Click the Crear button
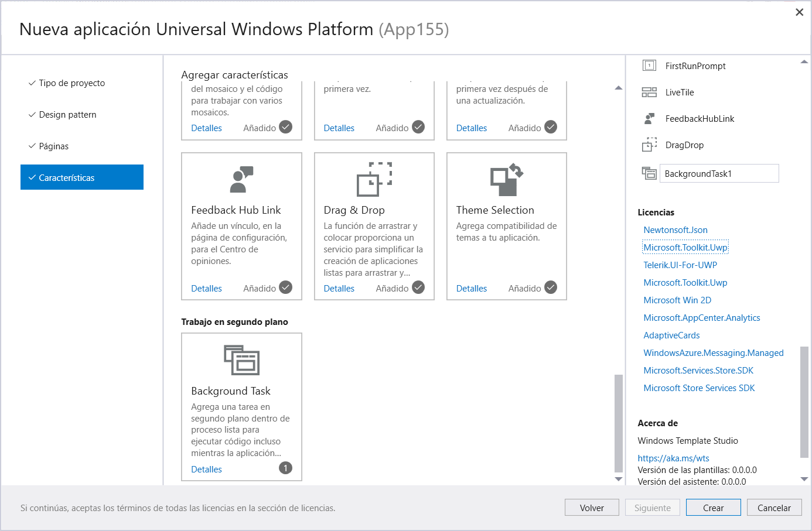 tap(714, 508)
